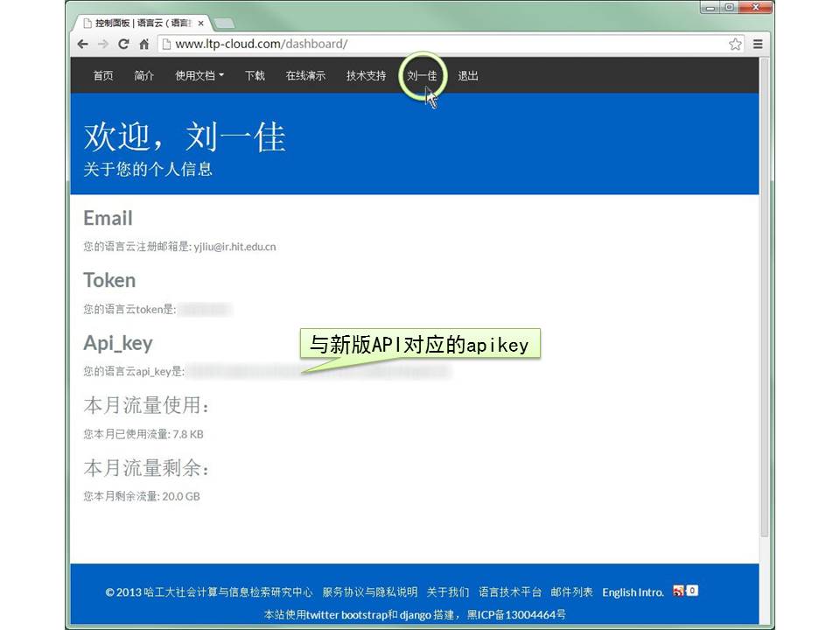Select the 控制面板 | 语言云 tab
840x630 pixels.
click(x=140, y=23)
